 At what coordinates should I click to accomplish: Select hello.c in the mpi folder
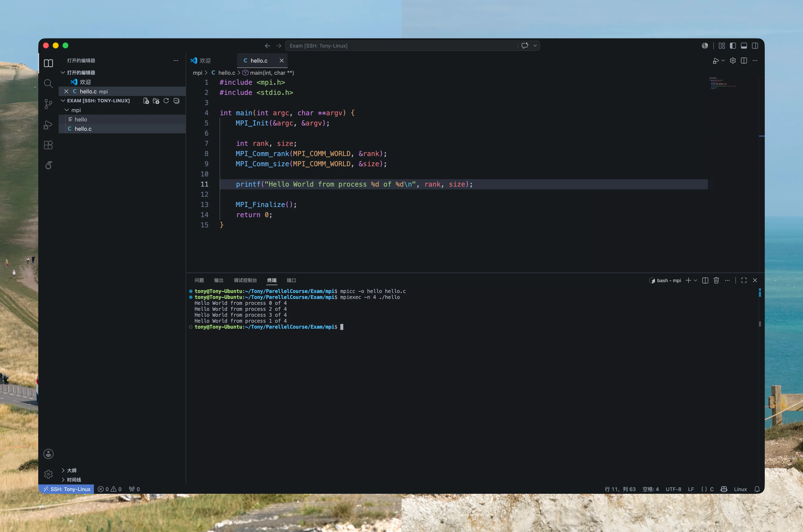tap(122, 129)
